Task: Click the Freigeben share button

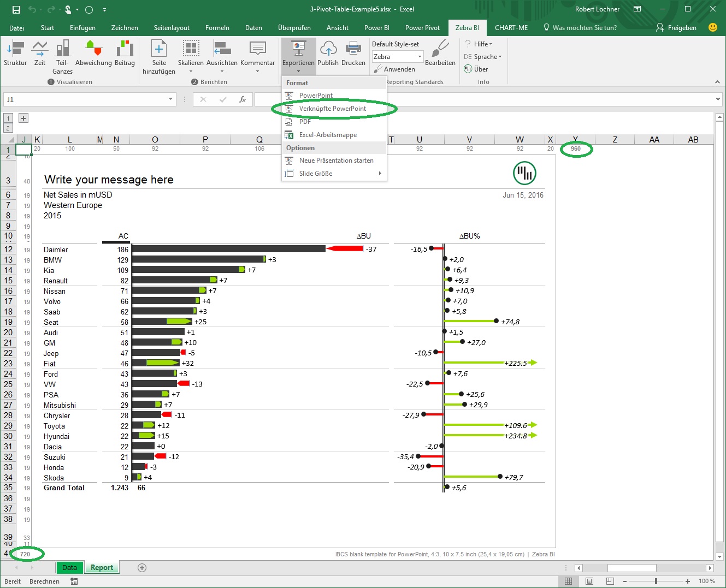Action: (676, 28)
